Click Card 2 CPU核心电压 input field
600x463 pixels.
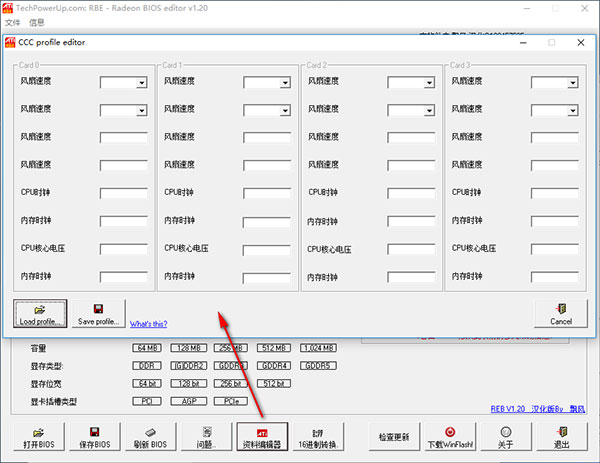pos(411,249)
